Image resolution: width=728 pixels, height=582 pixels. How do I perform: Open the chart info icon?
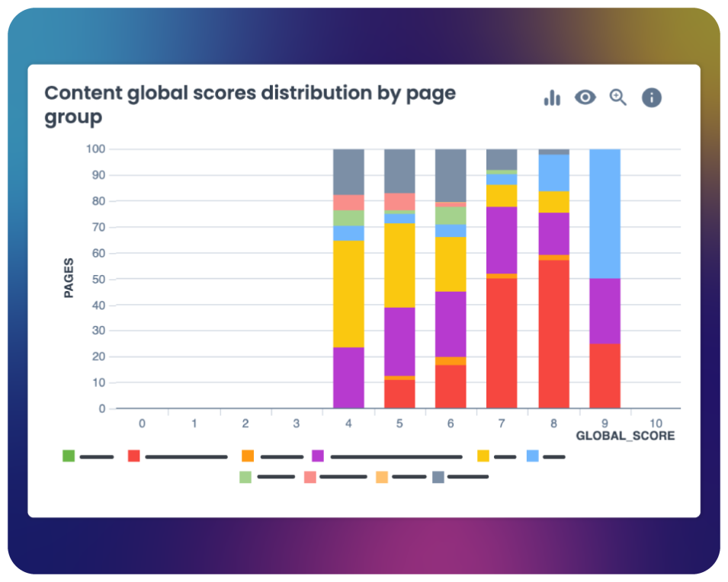[x=651, y=98]
